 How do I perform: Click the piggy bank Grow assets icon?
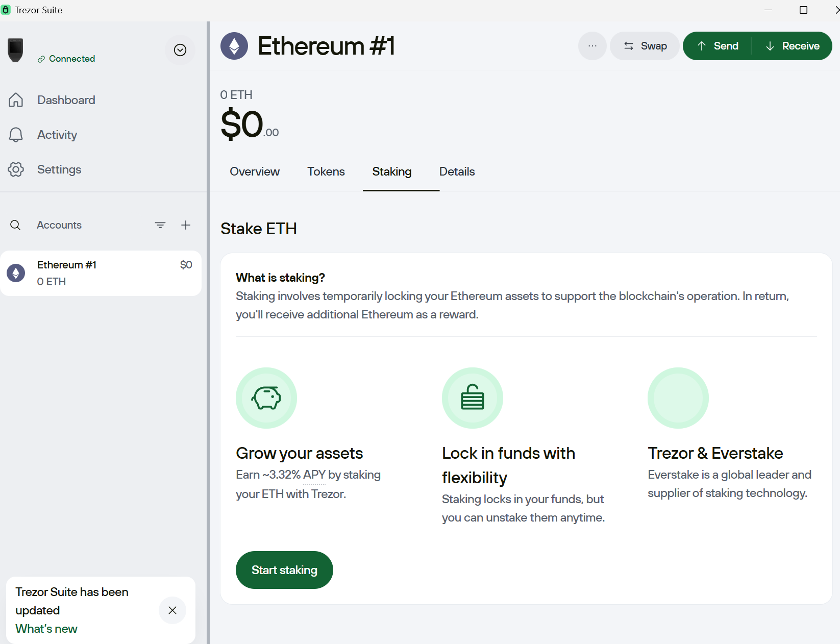tap(266, 398)
